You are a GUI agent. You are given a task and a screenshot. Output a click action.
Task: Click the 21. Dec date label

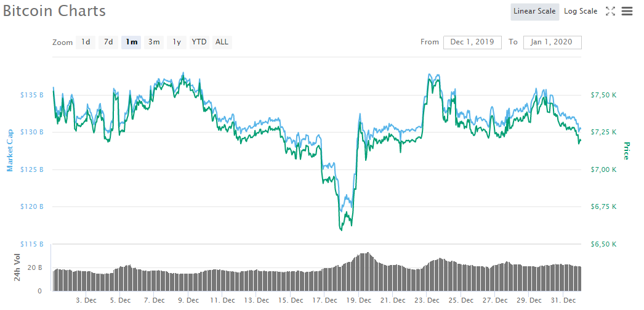pos(393,301)
